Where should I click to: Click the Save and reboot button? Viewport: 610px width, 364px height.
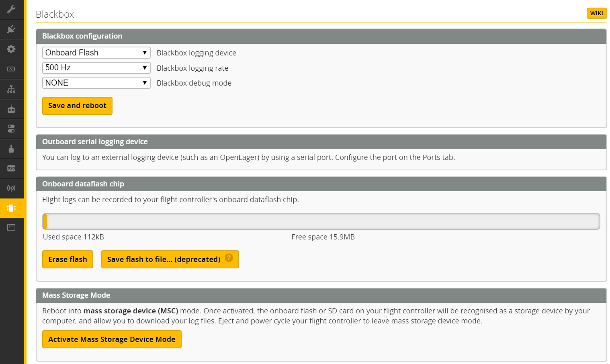(x=77, y=106)
